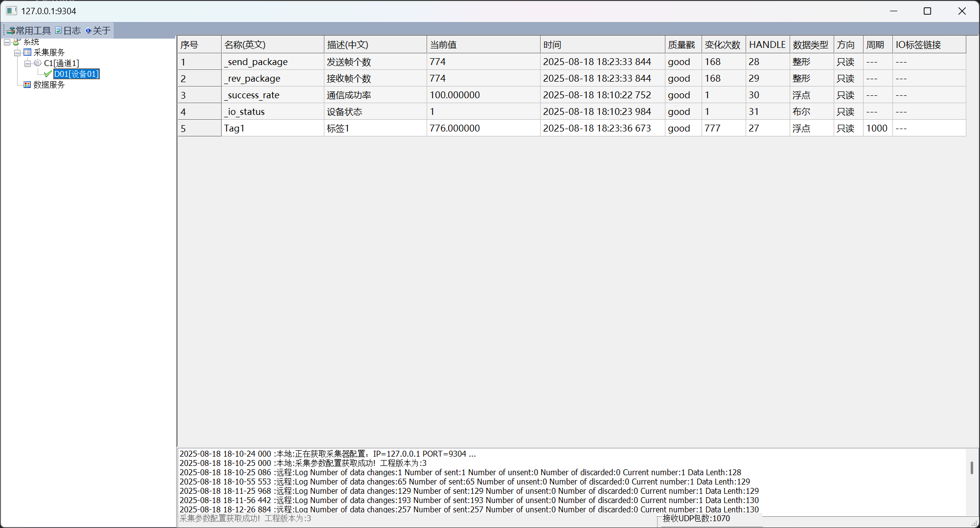Viewport: 980px width, 528px height.
Task: Open the 日志 menu
Action: (71, 31)
